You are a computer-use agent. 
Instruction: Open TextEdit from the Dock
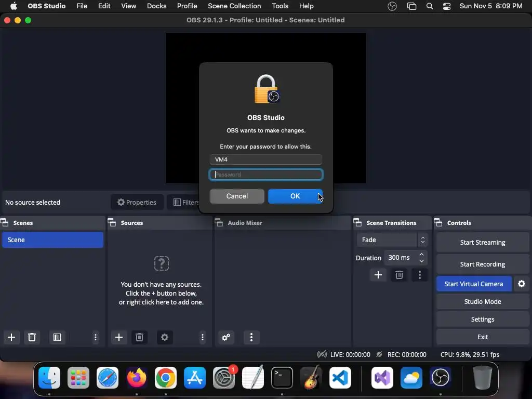point(253,377)
